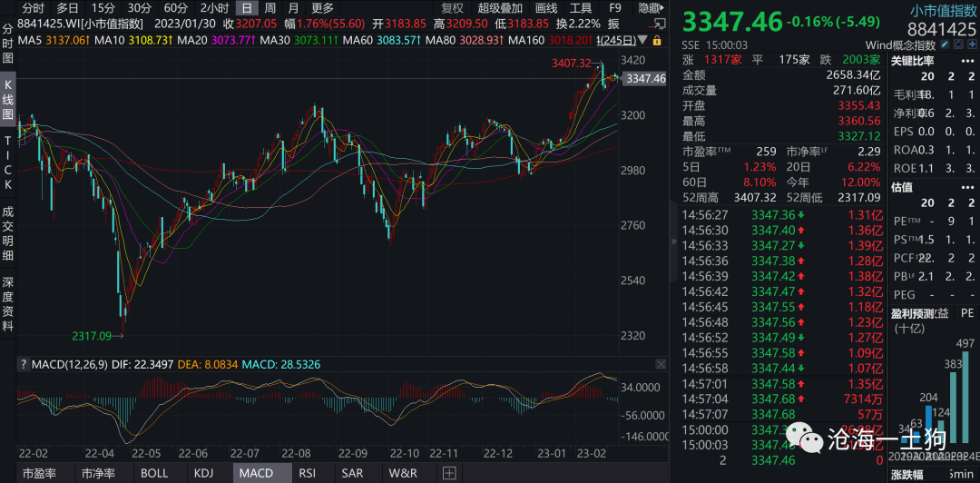This screenshot has height=483, width=980.
Task: Select the 2小时 period
Action: pyautogui.click(x=214, y=8)
